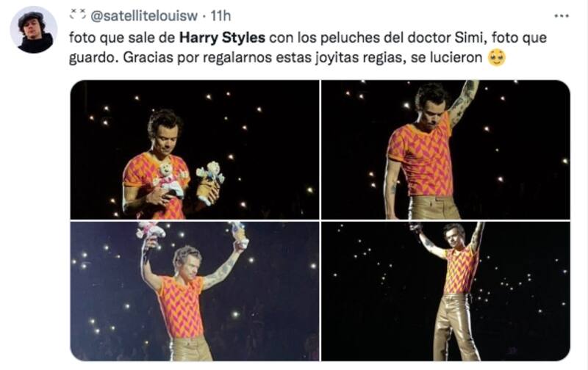Open the tweet author's profile avatar
The height and width of the screenshot is (370, 588).
point(33,30)
